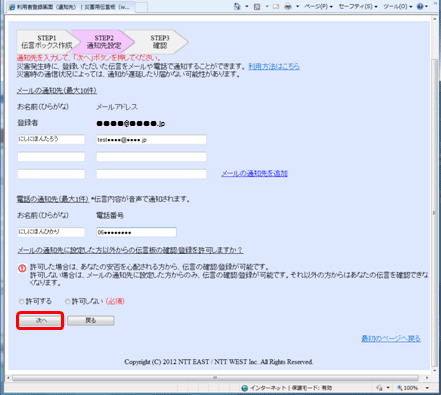Screen dimensions: 441x395
Task: Open the ツール(O) menu
Action: pyautogui.click(x=397, y=6)
